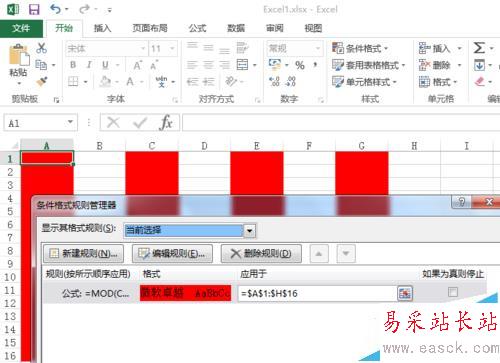The height and width of the screenshot is (363, 500).
Task: Save the workbook with the floppy disk icon
Action: click(x=34, y=9)
